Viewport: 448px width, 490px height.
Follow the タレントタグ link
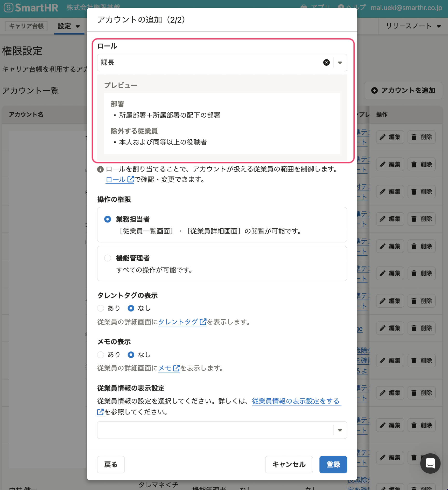pos(179,322)
